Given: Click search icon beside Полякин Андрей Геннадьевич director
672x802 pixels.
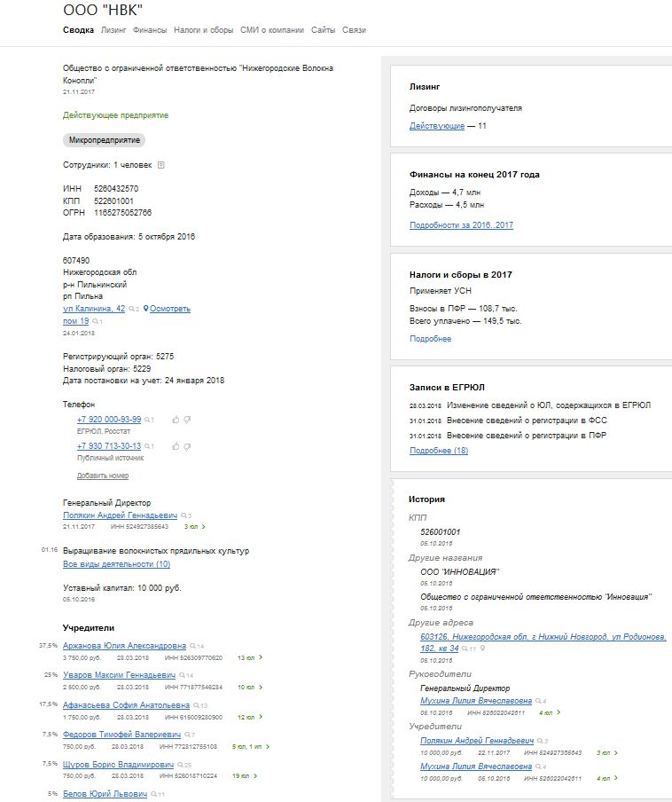Looking at the screenshot, I should click(184, 515).
